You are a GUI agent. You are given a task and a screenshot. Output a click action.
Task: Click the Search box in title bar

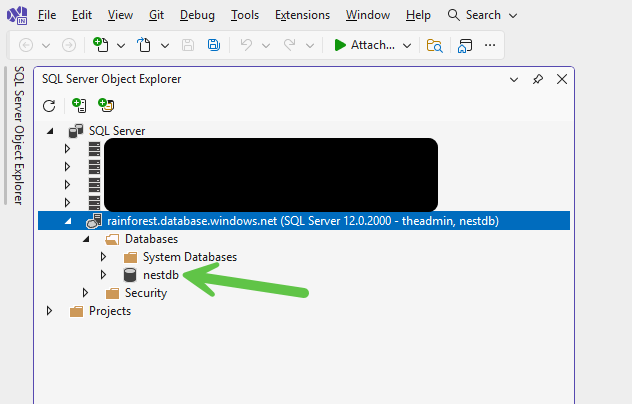[x=482, y=15]
